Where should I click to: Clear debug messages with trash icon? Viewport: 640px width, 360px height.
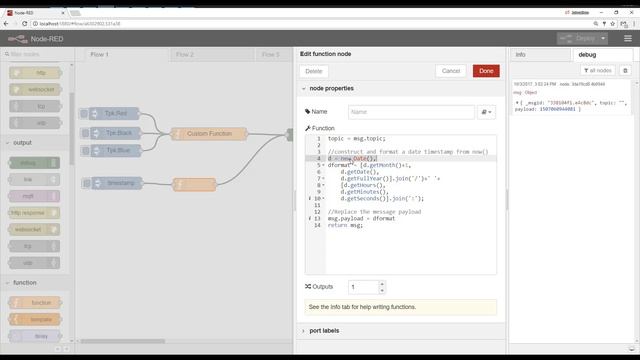(625, 71)
